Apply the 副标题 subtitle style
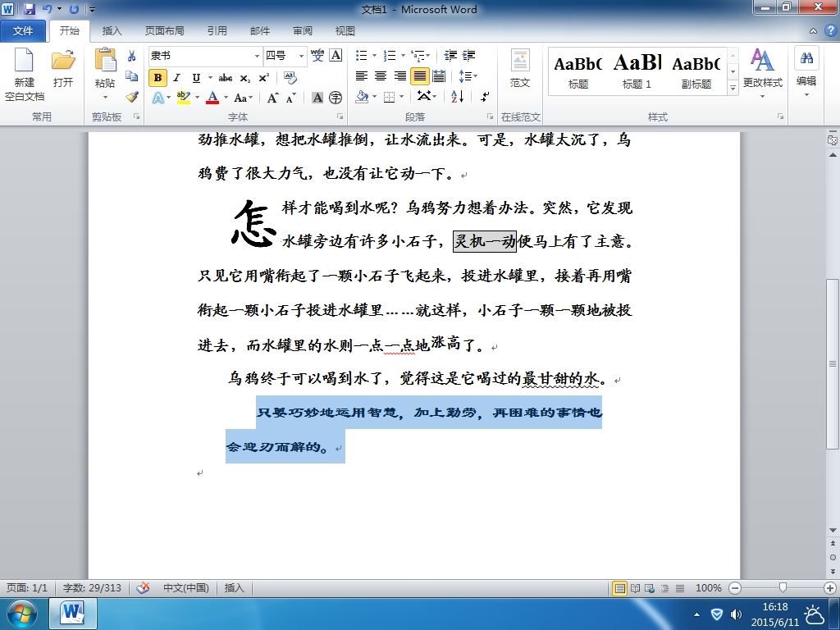Image resolution: width=840 pixels, height=630 pixels. 696,72
